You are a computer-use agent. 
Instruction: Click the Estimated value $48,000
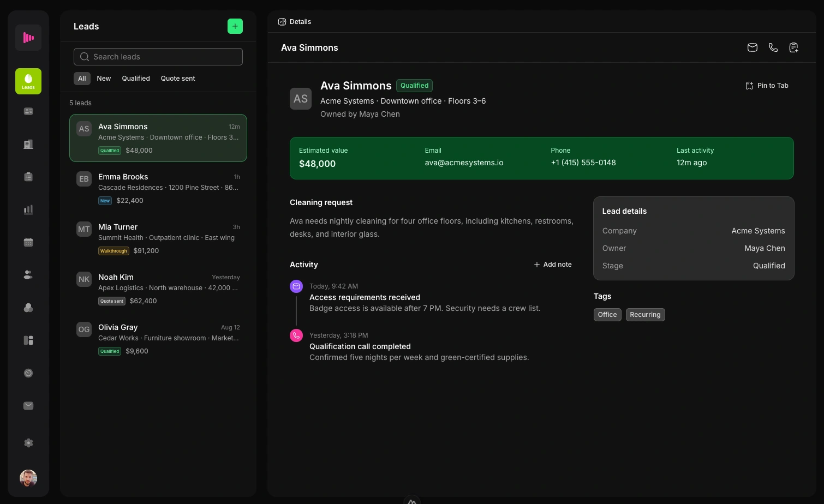pos(318,164)
